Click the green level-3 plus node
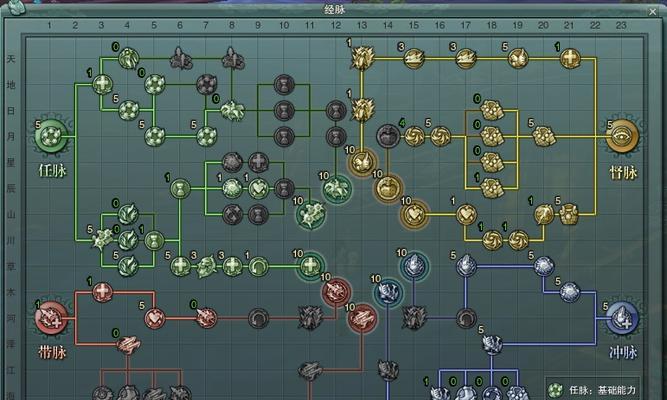Screen dimensions: 667x400 tap(232, 266)
